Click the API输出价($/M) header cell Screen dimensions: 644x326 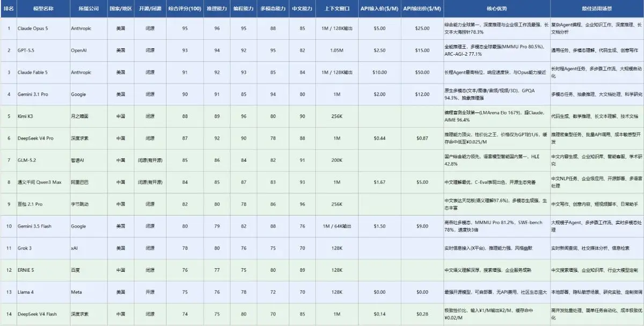tap(422, 9)
